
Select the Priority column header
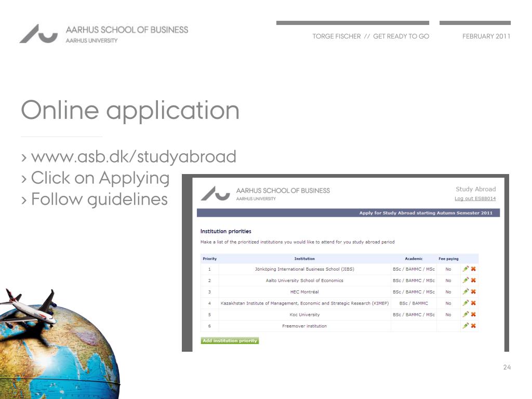tap(210, 259)
